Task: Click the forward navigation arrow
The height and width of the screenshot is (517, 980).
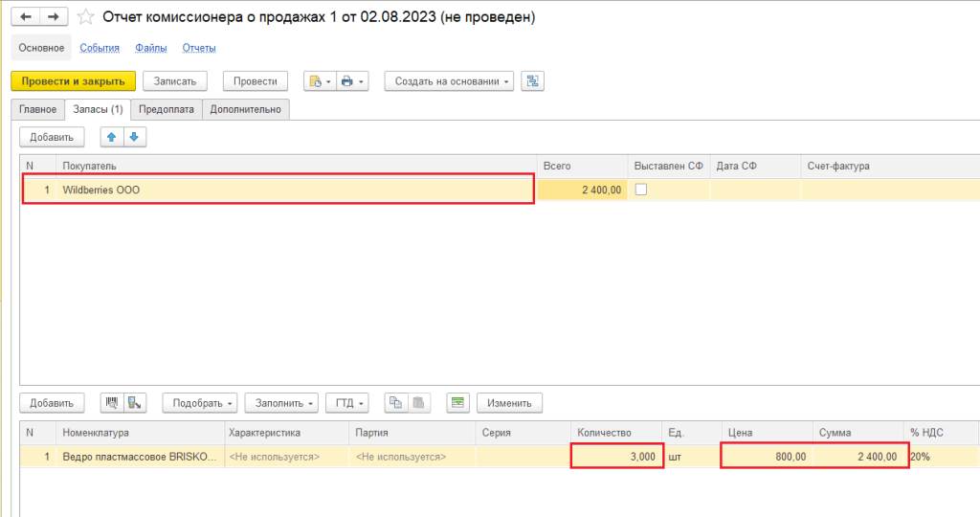Action: [54, 17]
